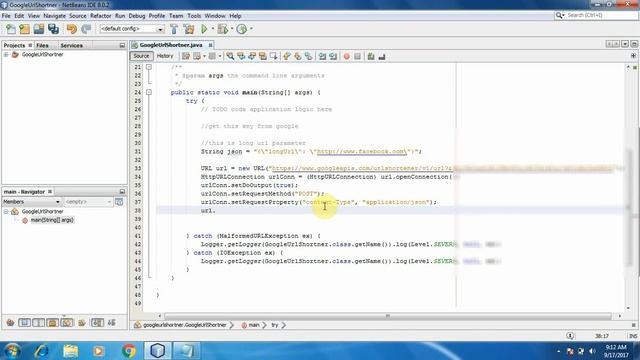Click the Save All toolbar icon
The height and width of the screenshot is (360, 640).
click(53, 29)
